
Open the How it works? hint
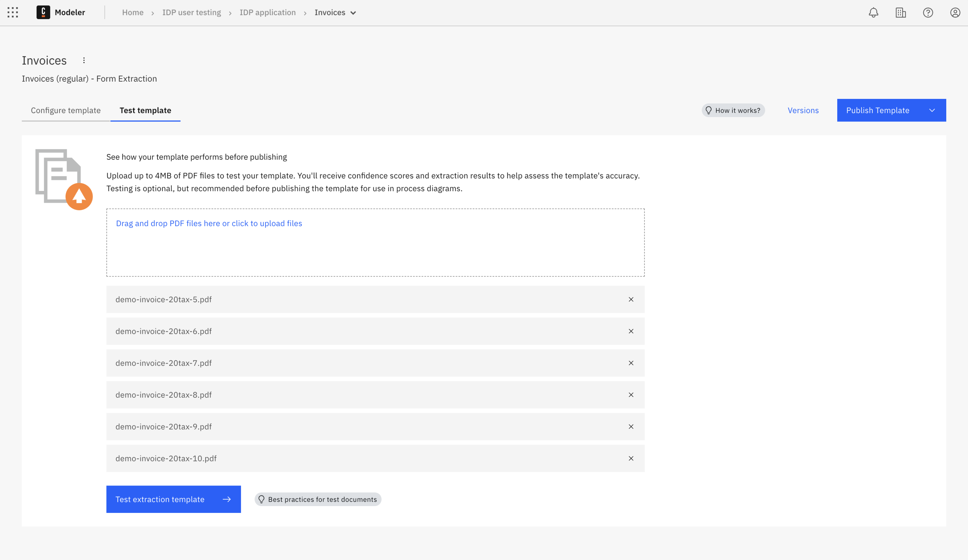point(733,110)
